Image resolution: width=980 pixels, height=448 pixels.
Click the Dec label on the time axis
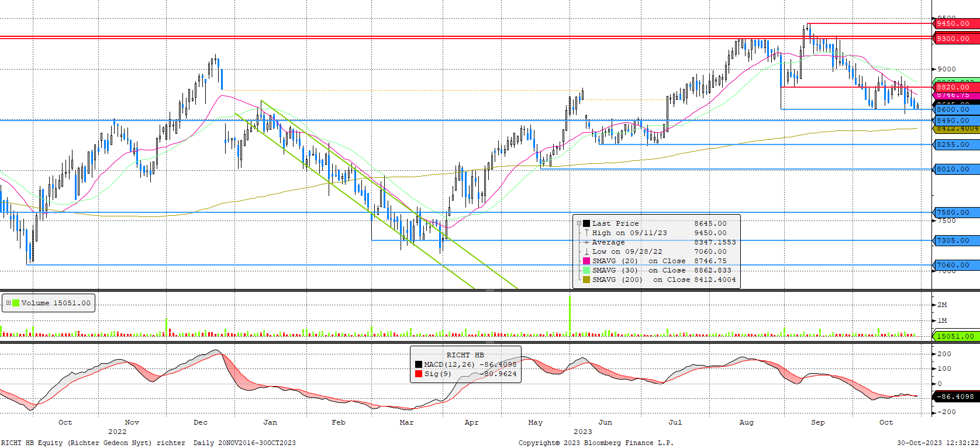pos(201,422)
